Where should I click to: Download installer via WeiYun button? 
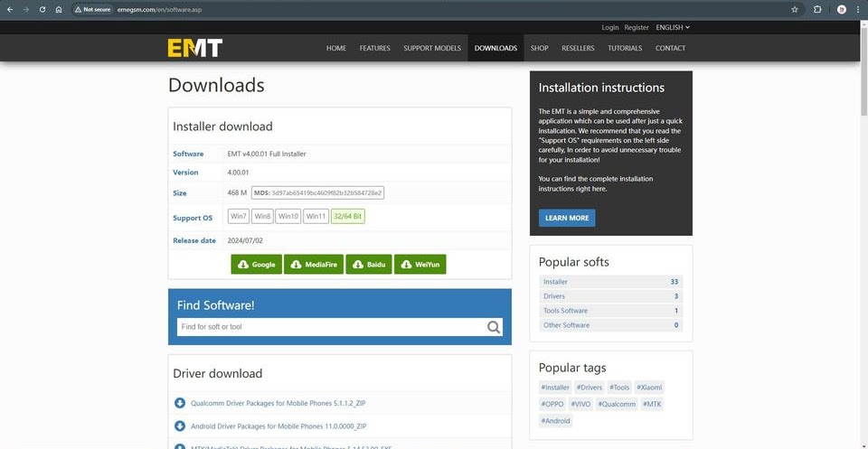420,265
